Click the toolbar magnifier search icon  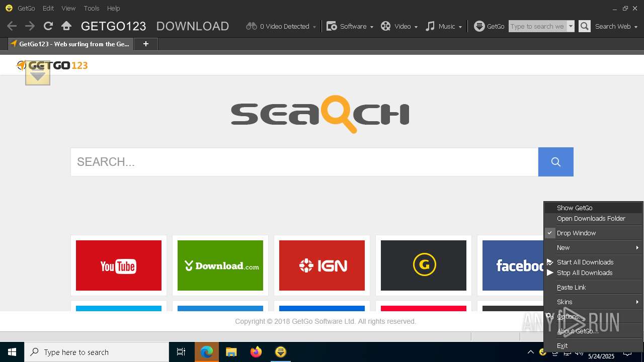coord(584,26)
